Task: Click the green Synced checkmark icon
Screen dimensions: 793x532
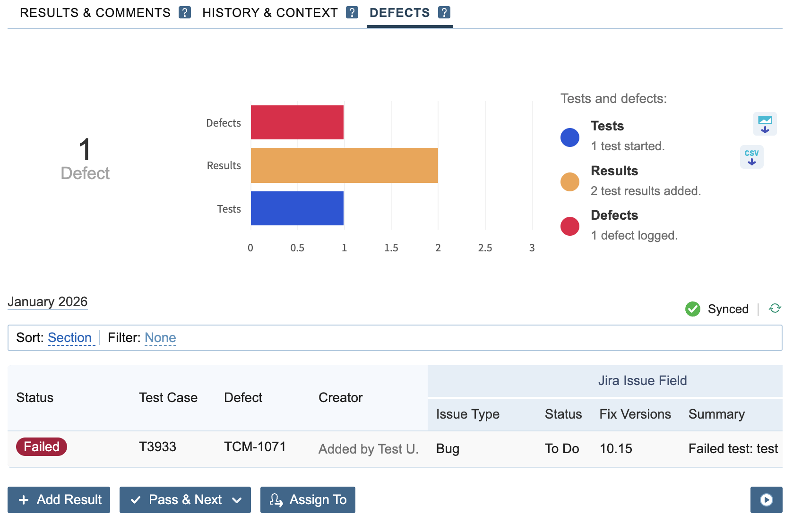Action: point(693,309)
